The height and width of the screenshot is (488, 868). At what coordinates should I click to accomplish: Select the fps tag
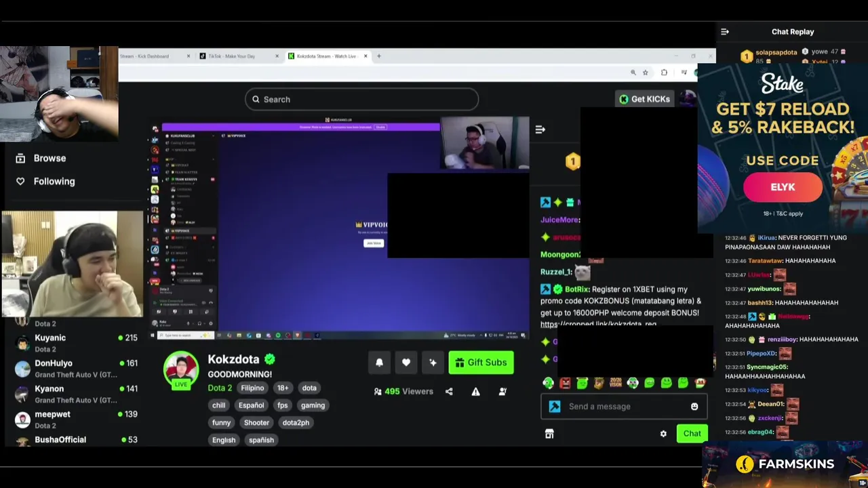tap(283, 405)
